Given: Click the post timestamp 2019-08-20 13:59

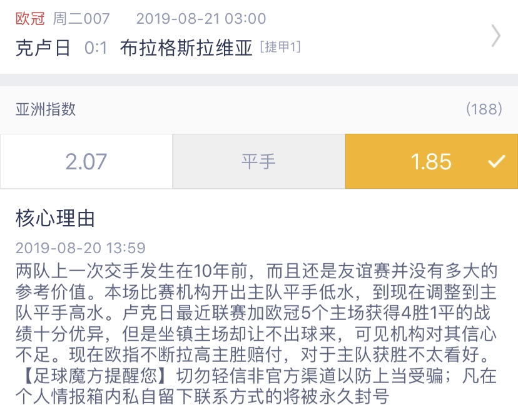Looking at the screenshot, I should point(81,248).
